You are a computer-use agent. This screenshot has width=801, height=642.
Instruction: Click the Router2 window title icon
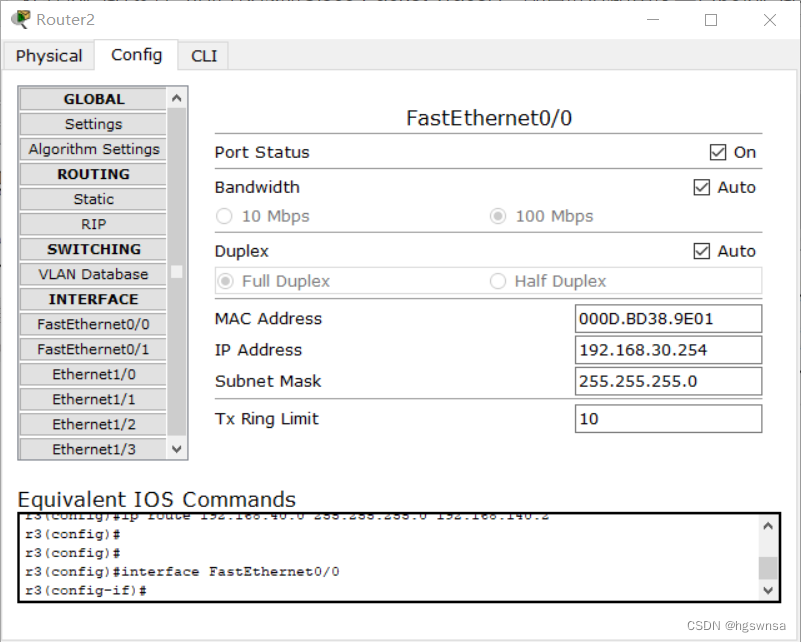tap(20, 19)
